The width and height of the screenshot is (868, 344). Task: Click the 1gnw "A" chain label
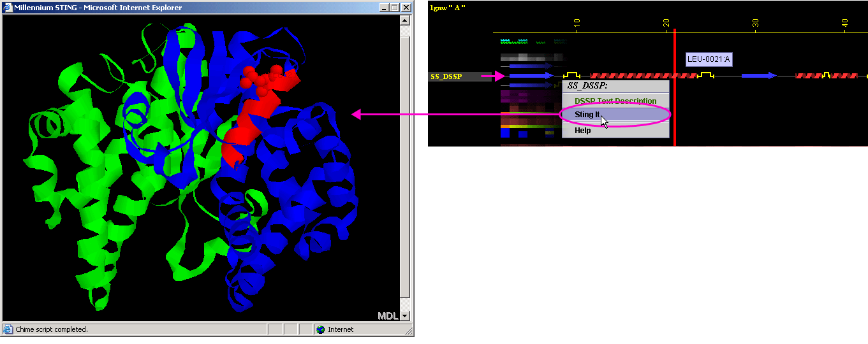tap(448, 8)
